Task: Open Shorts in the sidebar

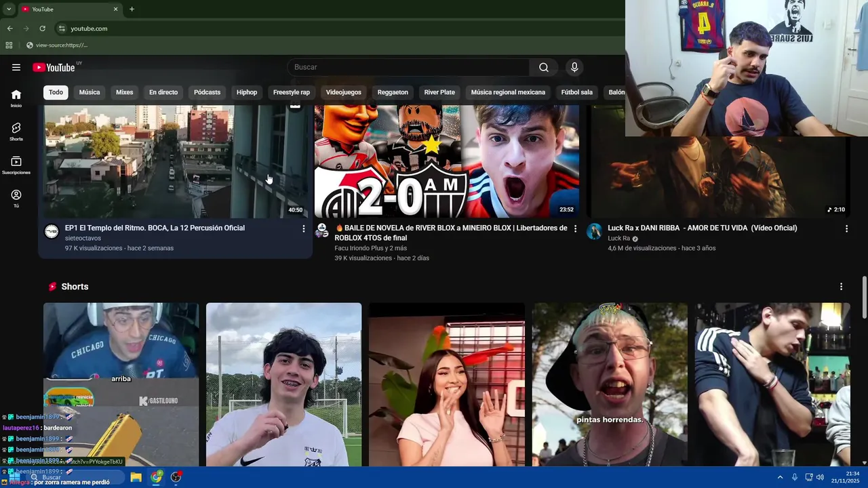Action: [16, 131]
